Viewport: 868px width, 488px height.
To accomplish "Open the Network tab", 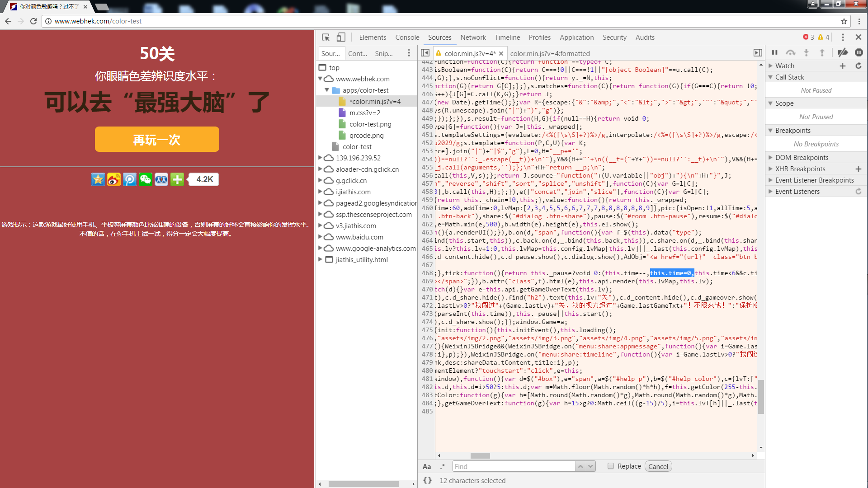I will tap(473, 38).
